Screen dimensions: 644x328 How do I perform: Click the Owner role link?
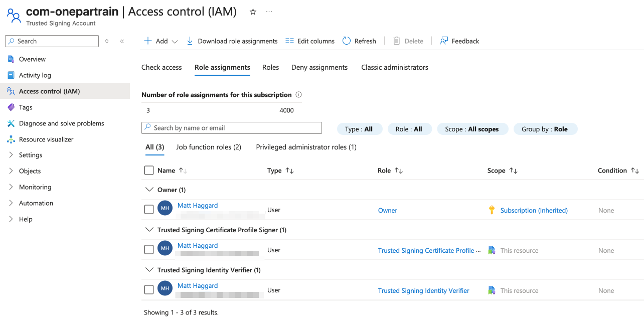tap(388, 210)
